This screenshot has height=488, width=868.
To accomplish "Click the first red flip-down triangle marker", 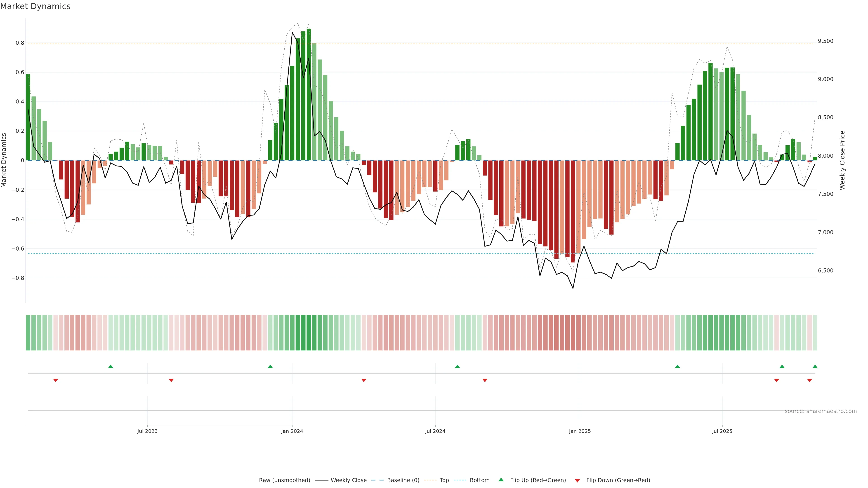I will [x=56, y=380].
